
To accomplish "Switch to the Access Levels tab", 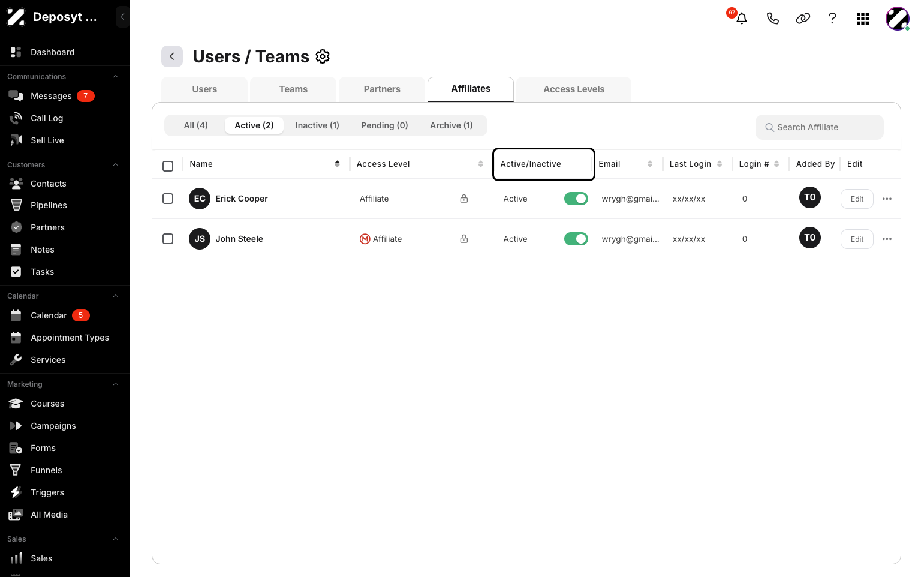I will [x=574, y=89].
